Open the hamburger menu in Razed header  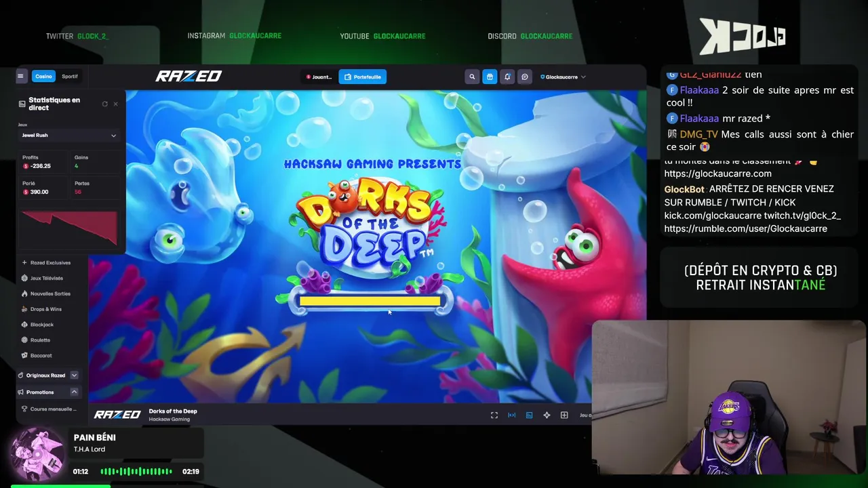coord(20,77)
